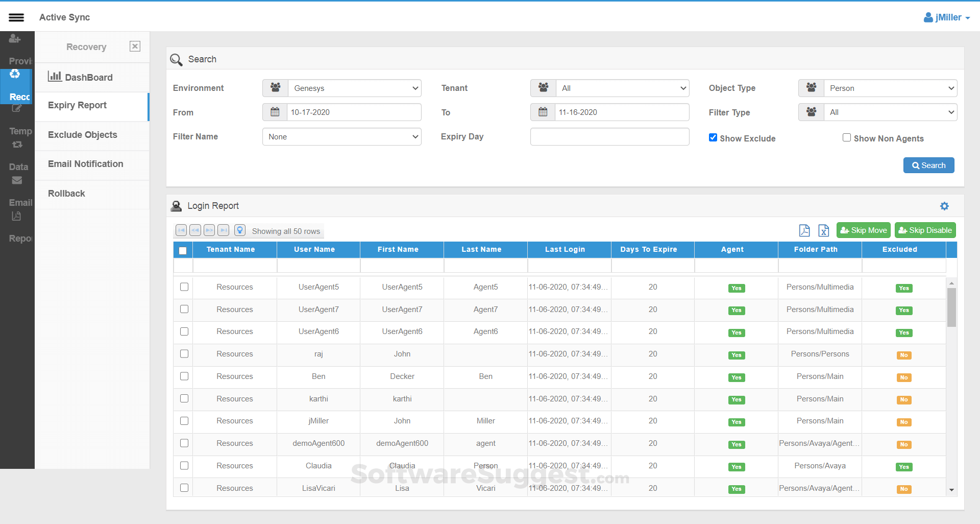Click the Expiry Day input field
Viewport: 980px width, 524px height.
coord(609,137)
